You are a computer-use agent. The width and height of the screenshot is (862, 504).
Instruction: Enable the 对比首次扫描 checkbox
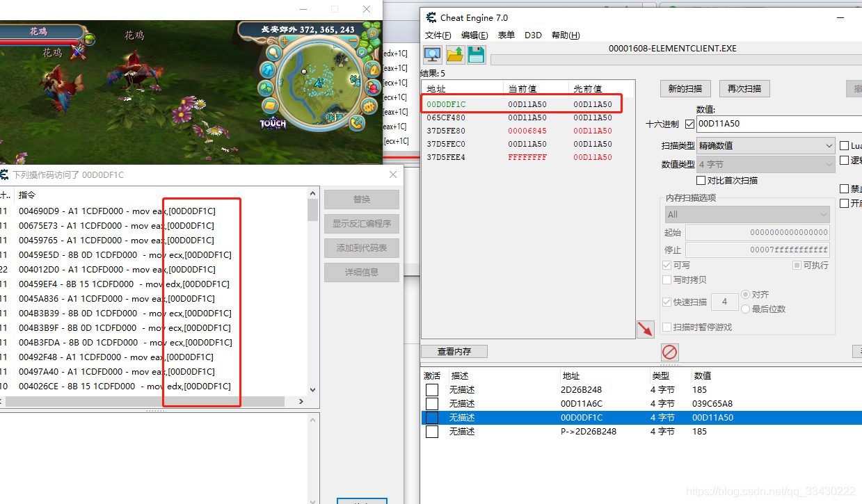701,181
